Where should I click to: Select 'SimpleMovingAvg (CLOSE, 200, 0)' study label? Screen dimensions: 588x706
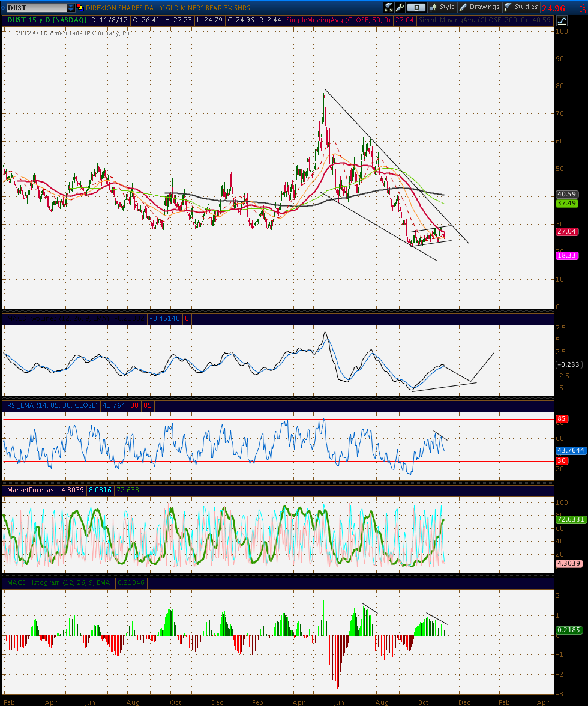click(473, 20)
